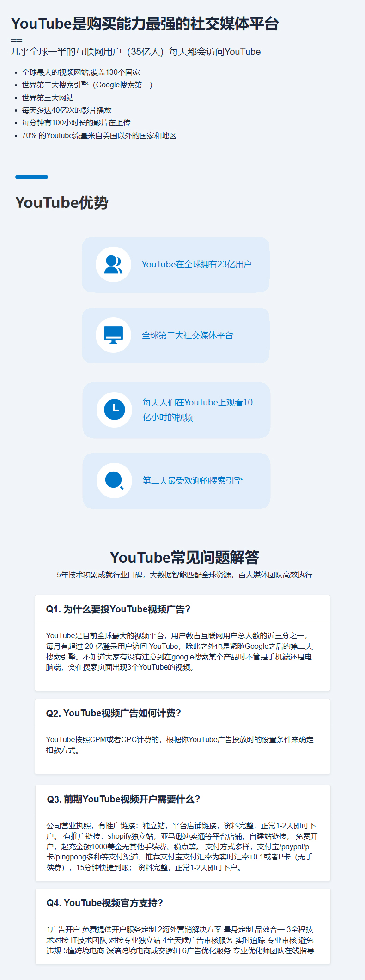The height and width of the screenshot is (980, 365).
Task: Expand Q3 前期YouTube视频开户需要什么 header
Action: [x=182, y=799]
